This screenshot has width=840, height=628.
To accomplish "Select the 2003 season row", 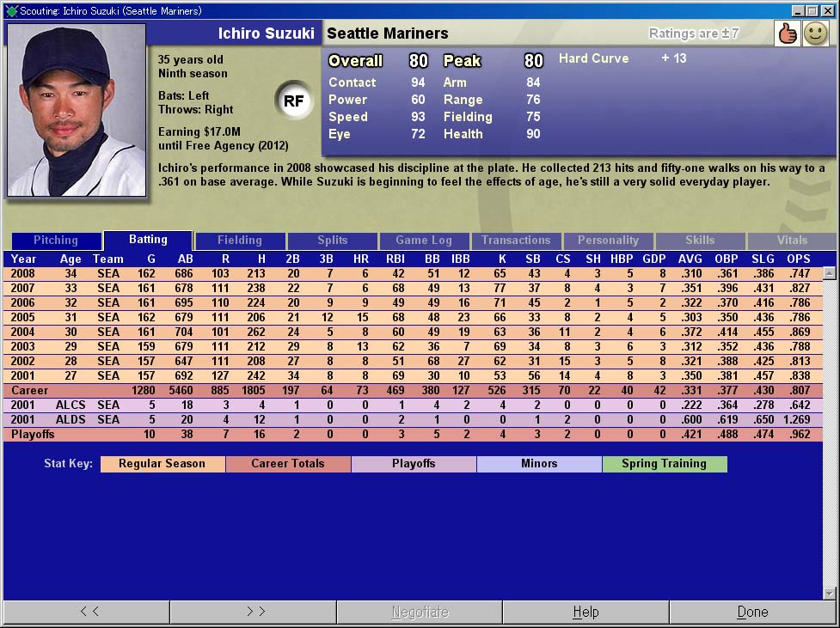I will [413, 346].
